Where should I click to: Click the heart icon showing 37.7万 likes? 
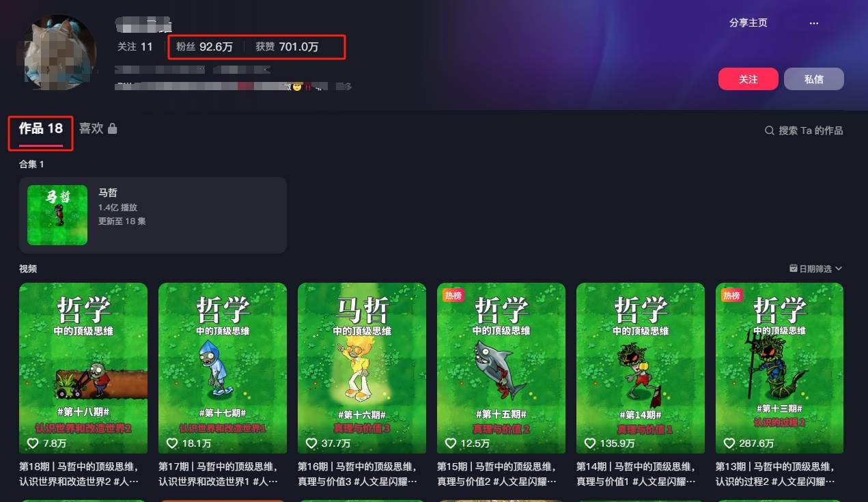(x=311, y=443)
